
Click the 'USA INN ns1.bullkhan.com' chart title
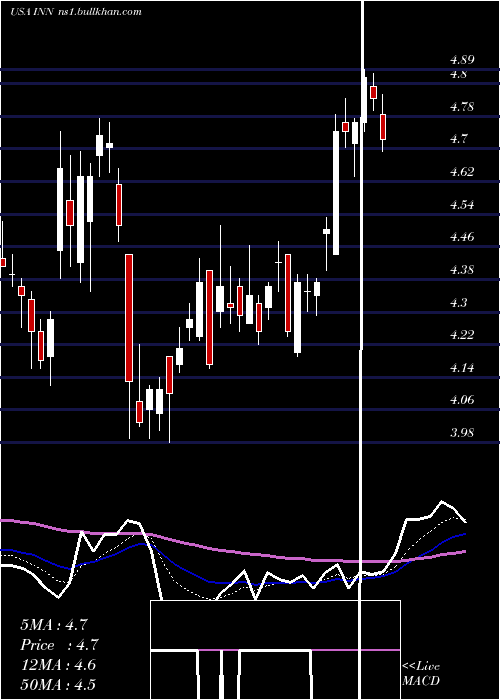pyautogui.click(x=75, y=11)
